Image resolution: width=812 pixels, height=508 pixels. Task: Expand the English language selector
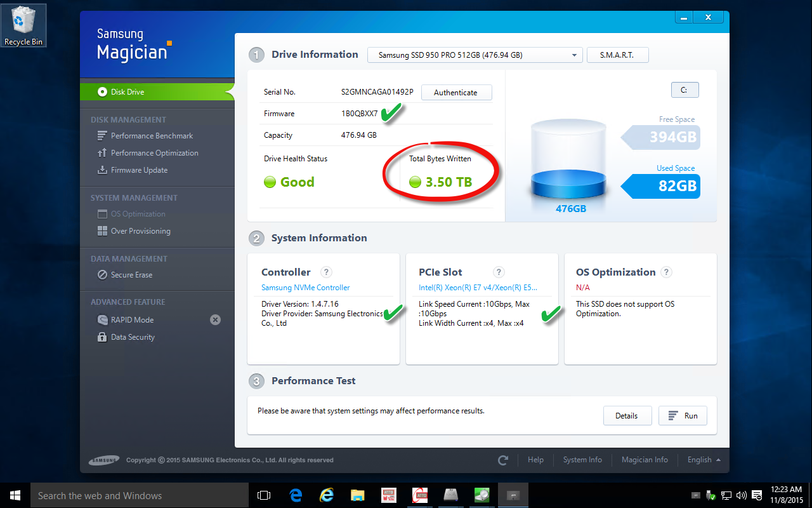point(704,460)
